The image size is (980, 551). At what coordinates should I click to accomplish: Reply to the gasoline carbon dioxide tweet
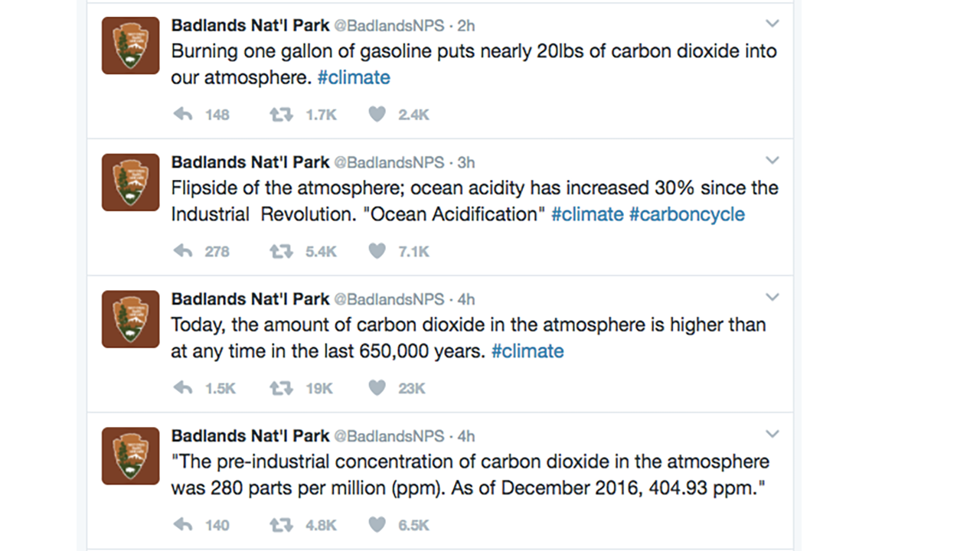(x=182, y=114)
